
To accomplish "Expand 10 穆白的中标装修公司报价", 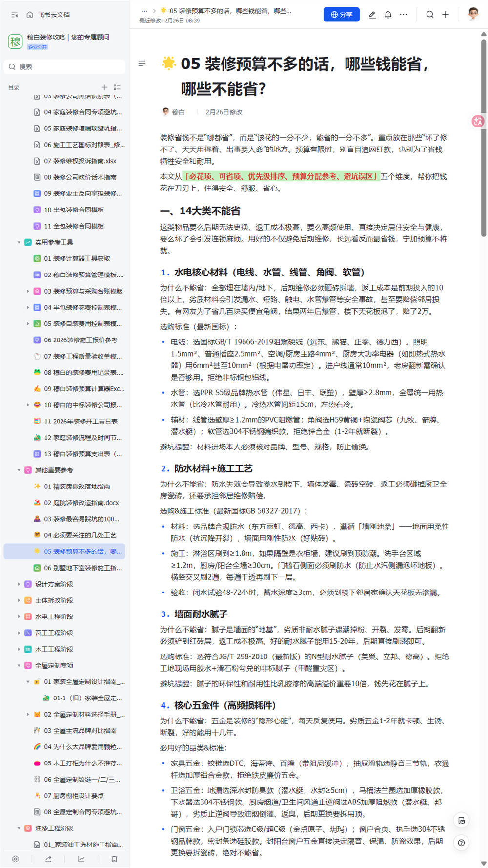I will pos(28,405).
